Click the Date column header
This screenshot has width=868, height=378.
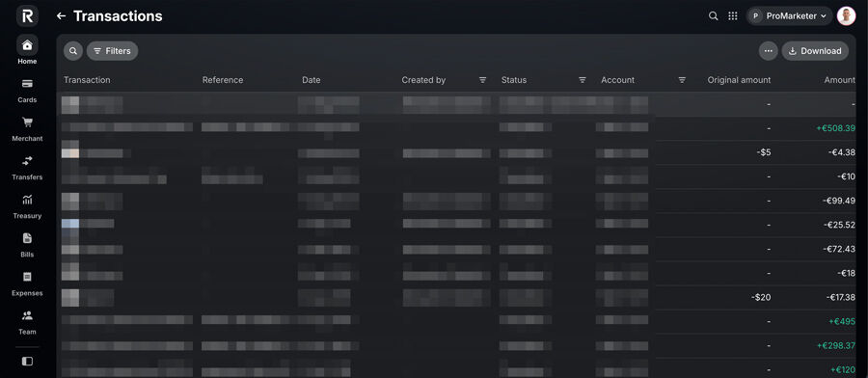point(312,80)
